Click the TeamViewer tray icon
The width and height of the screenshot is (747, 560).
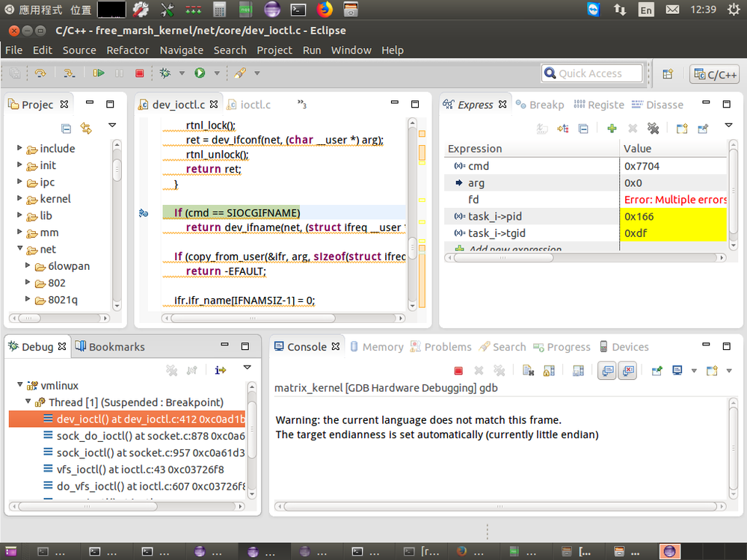[593, 9]
